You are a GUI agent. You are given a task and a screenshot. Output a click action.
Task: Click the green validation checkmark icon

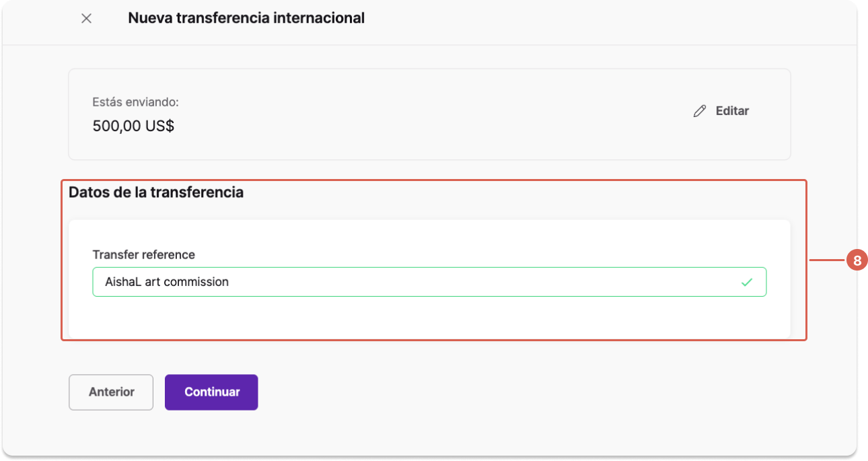[x=746, y=282]
